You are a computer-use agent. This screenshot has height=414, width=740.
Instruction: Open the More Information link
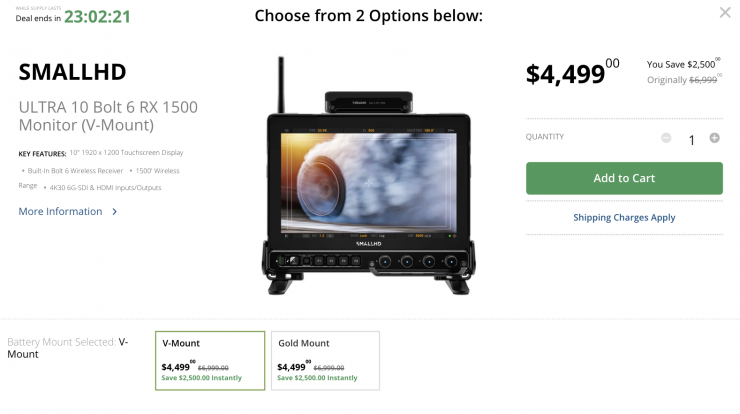point(60,211)
